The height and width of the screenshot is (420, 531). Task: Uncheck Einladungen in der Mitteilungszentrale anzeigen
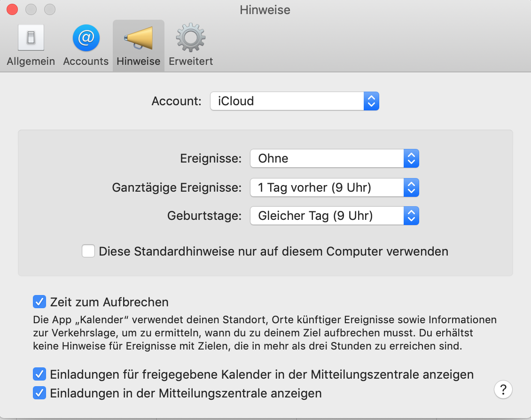39,393
